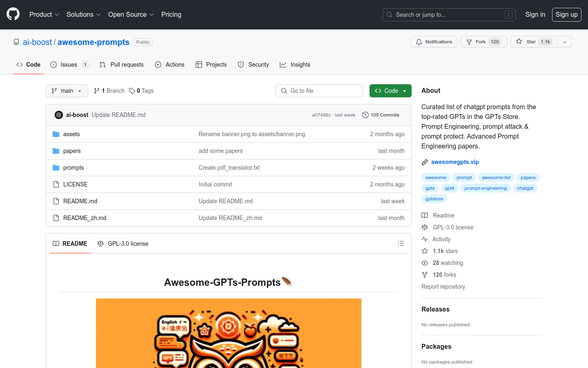The height and width of the screenshot is (368, 588).
Task: Click the gpt4 topic tag
Action: point(450,188)
